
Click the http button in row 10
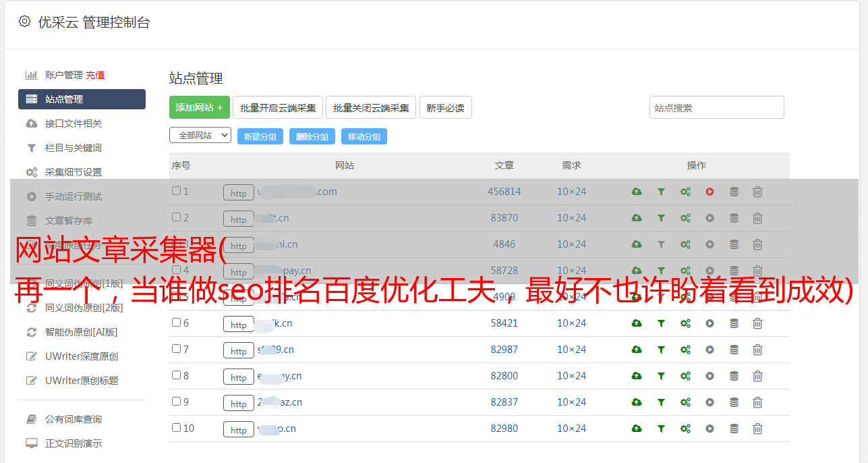[x=239, y=430]
